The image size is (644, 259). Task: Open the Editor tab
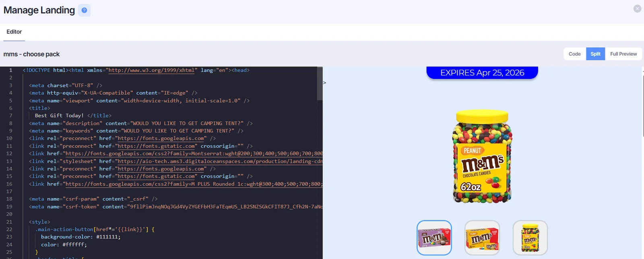(14, 32)
